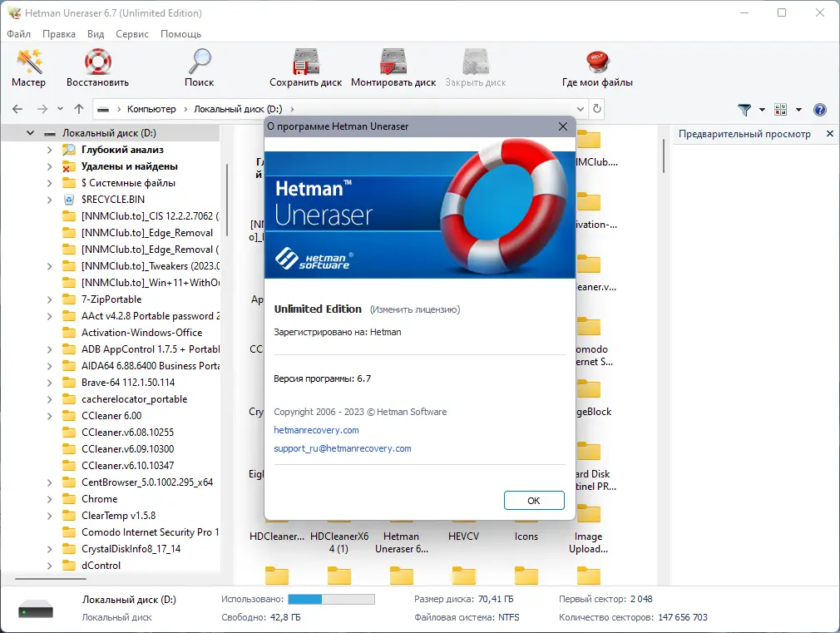Open the filter icon on the toolbar

click(x=744, y=109)
